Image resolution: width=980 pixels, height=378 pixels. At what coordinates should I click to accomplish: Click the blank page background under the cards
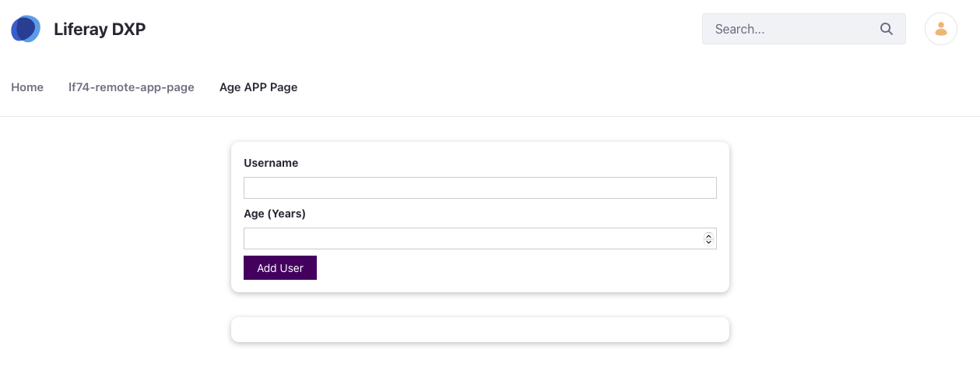pyautogui.click(x=480, y=360)
